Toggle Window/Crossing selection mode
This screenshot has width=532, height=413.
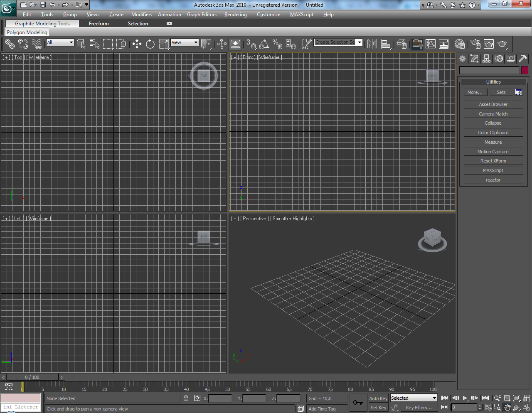[121, 44]
